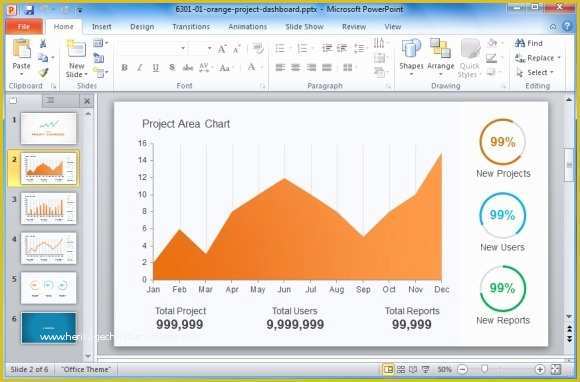Click the Align Text vertical alignment icon
Screen dimensions: 580x382
point(379,58)
